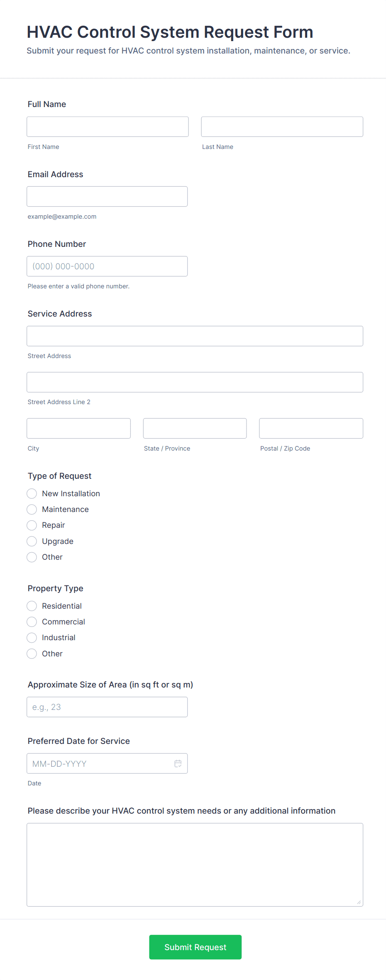
Task: Open the date picker calendar icon
Action: [x=178, y=763]
